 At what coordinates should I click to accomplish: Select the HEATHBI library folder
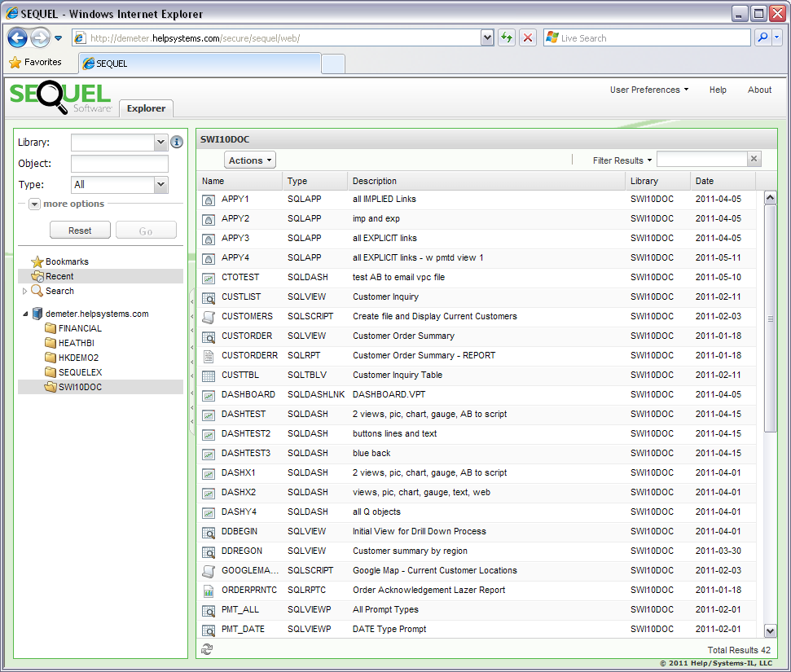click(x=77, y=343)
